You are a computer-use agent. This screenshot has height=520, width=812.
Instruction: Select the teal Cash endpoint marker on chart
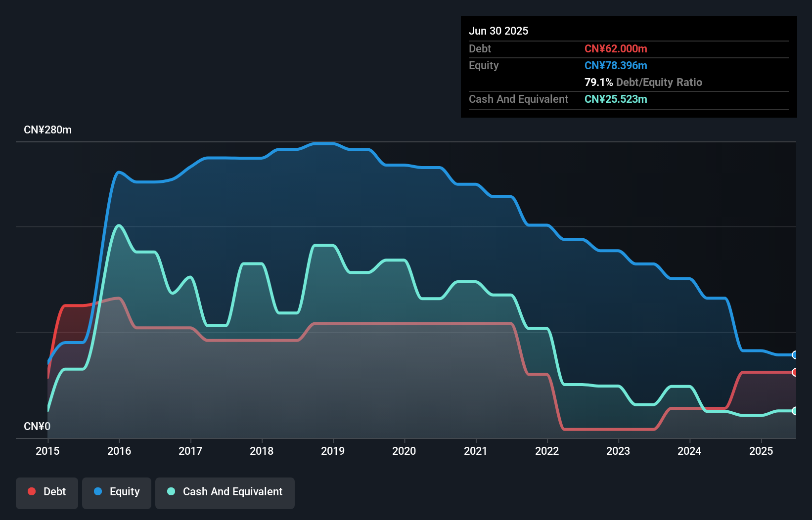(795, 411)
